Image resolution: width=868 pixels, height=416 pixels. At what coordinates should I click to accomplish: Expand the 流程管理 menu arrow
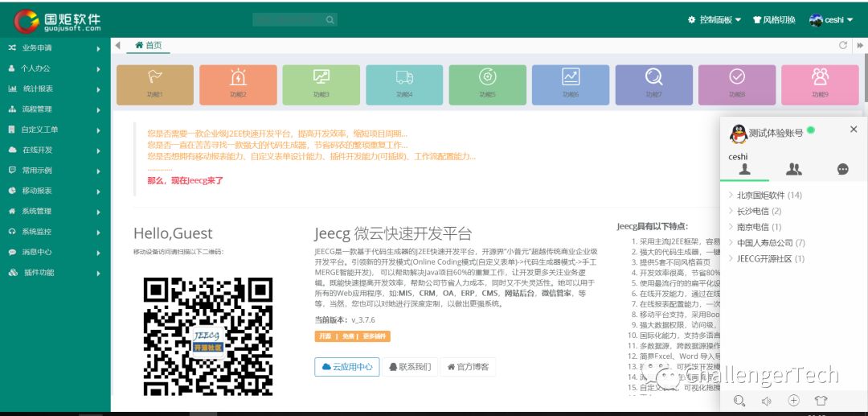[x=99, y=110]
